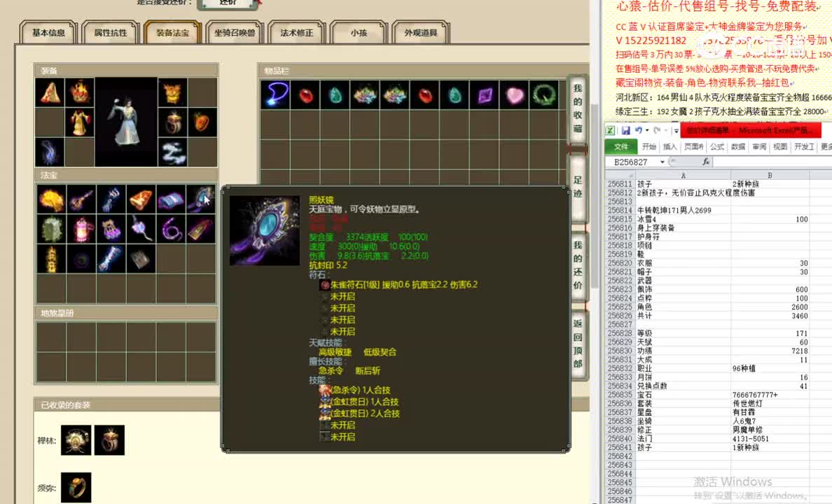Click the Save icon in Excel
Viewport: 832px width, 504px height.
tap(626, 130)
